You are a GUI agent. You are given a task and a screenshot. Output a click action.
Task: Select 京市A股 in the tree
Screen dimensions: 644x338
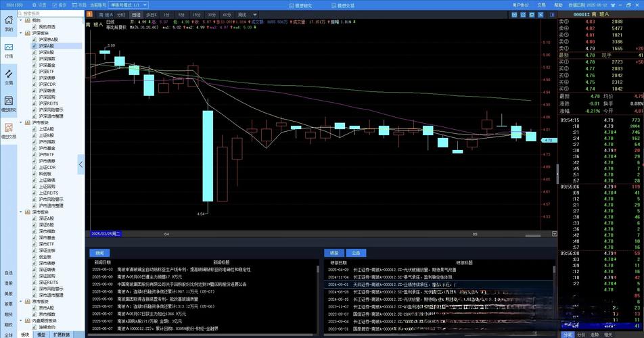coord(46,308)
